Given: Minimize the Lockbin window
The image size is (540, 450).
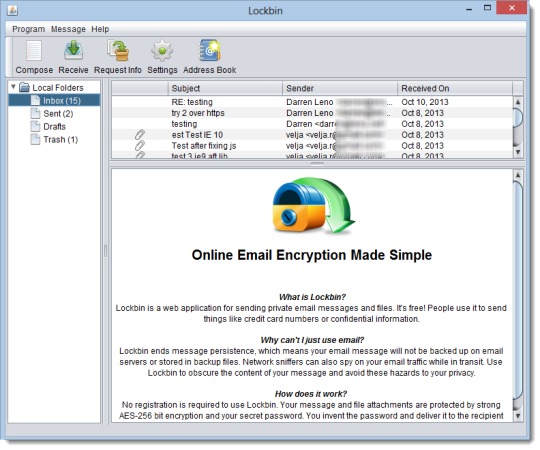Looking at the screenshot, I should (x=469, y=8).
